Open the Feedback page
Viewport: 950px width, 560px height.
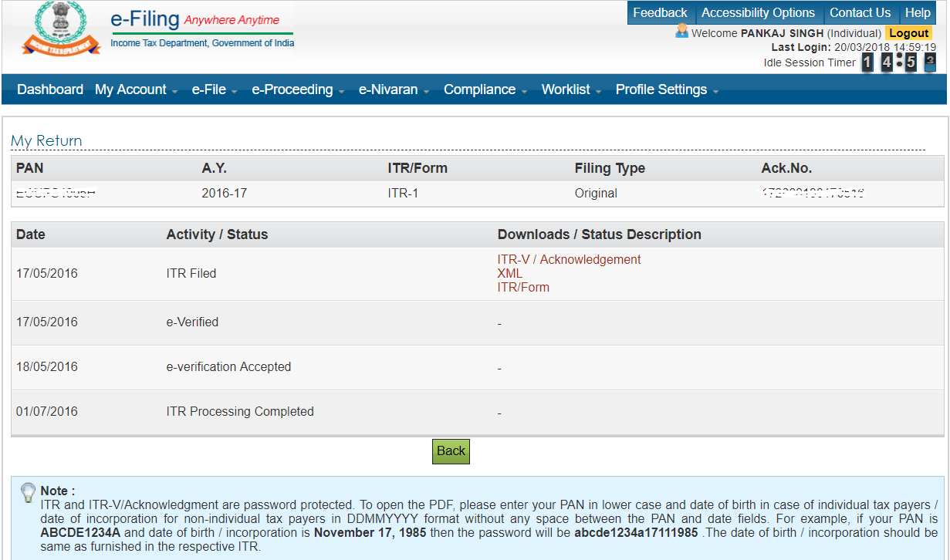[661, 12]
